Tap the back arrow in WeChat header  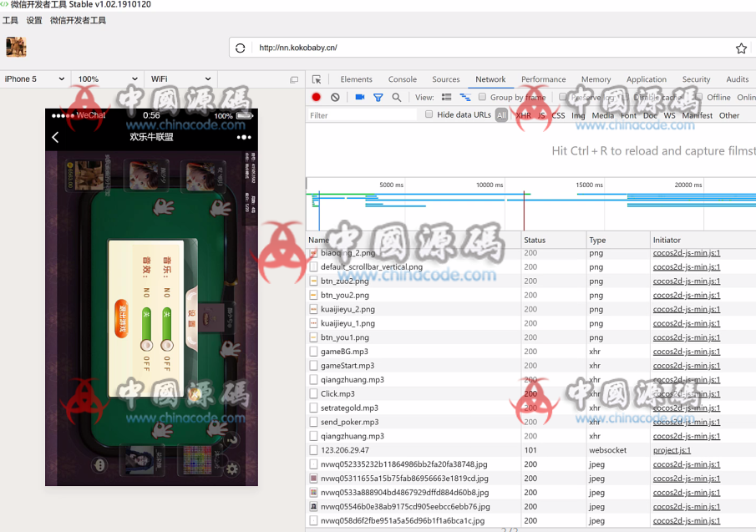(x=55, y=137)
